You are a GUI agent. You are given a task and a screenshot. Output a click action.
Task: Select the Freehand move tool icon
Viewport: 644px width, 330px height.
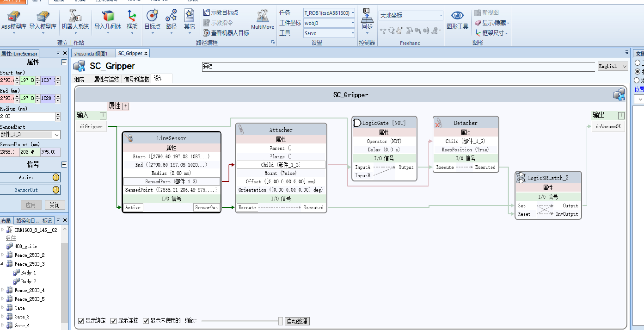(383, 31)
